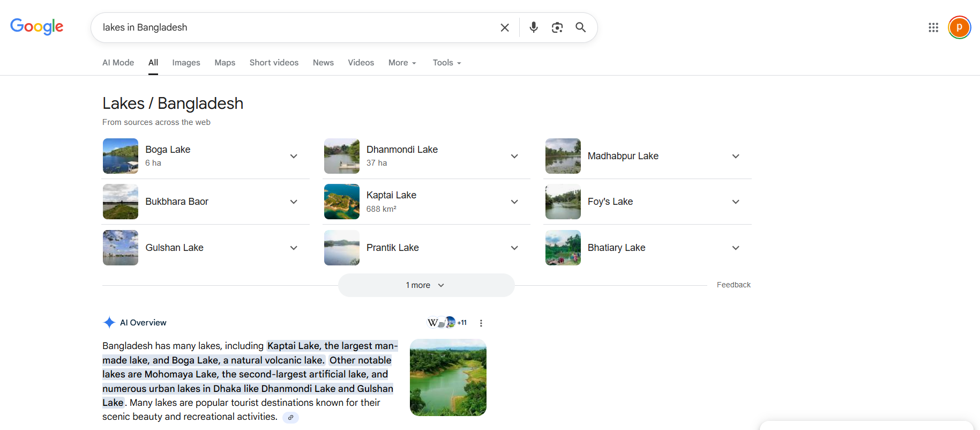Start voice search with microphone icon
The width and height of the screenshot is (980, 430).
pyautogui.click(x=534, y=27)
